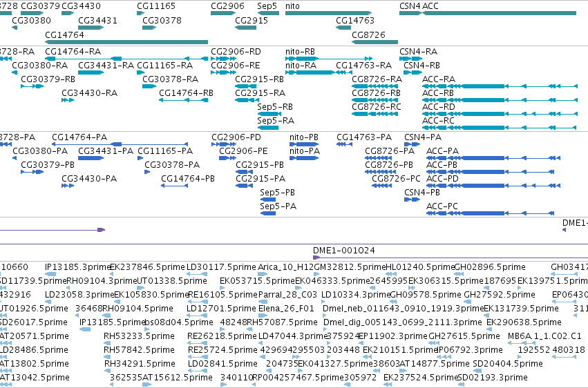Click EST 'Elena_26_F01'
Image resolution: width=588 pixels, height=388 pixels.
tap(286, 309)
